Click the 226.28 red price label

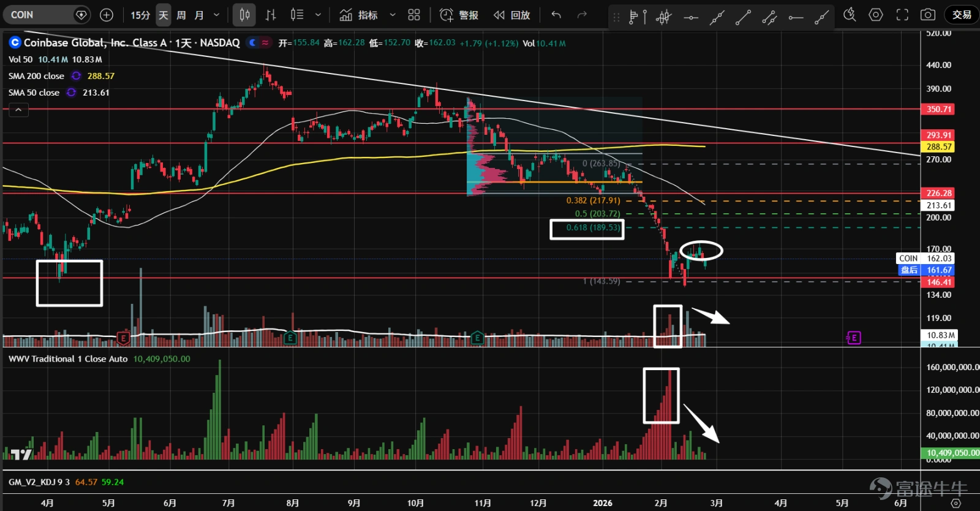(938, 193)
